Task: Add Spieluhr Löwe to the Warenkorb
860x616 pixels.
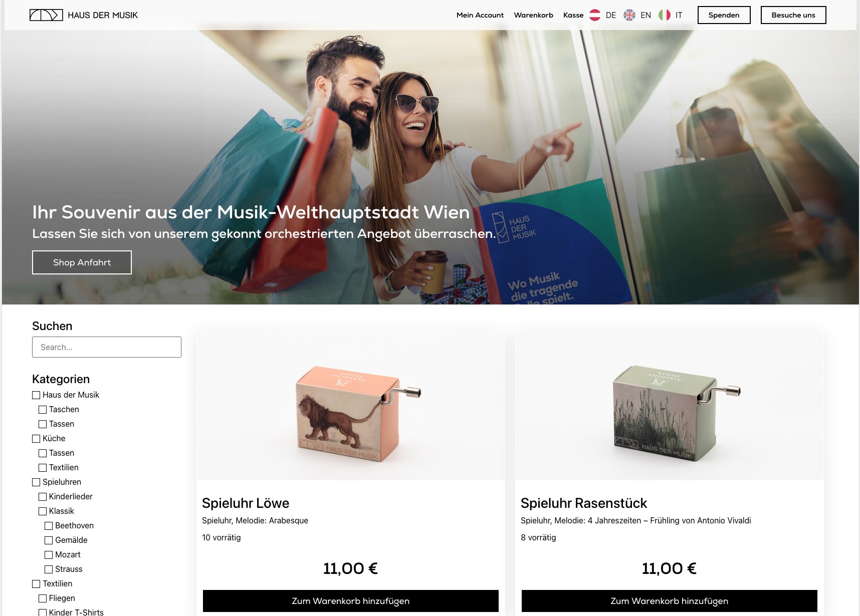Action: click(x=351, y=601)
